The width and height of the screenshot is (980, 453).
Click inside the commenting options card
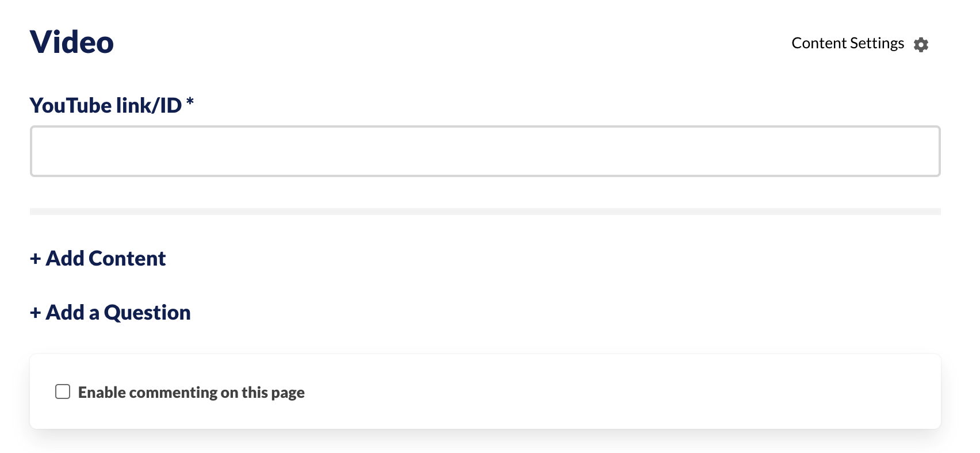(485, 391)
